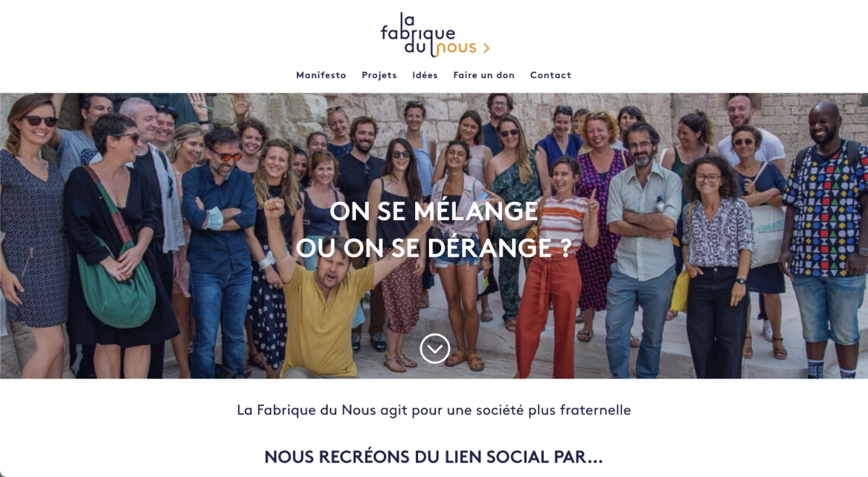Open the Manifesto menu item
The height and width of the screenshot is (477, 868).
tap(321, 75)
